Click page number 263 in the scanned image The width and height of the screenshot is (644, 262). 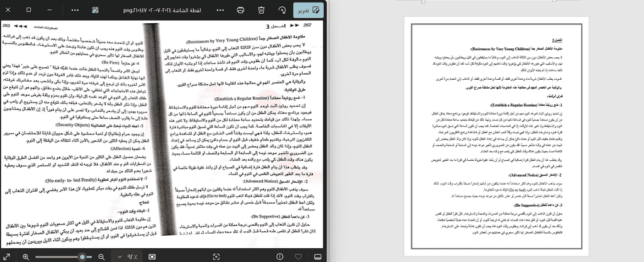[x=6, y=26]
